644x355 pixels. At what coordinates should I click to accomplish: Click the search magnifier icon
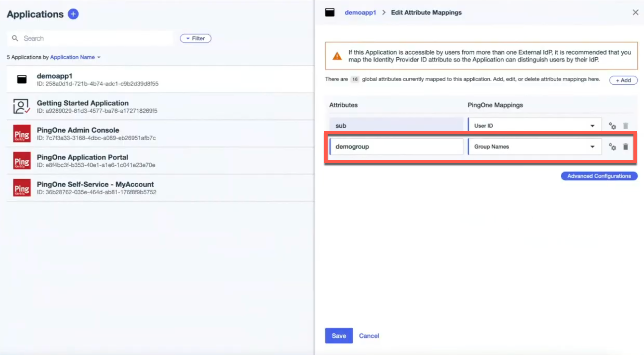pos(15,38)
